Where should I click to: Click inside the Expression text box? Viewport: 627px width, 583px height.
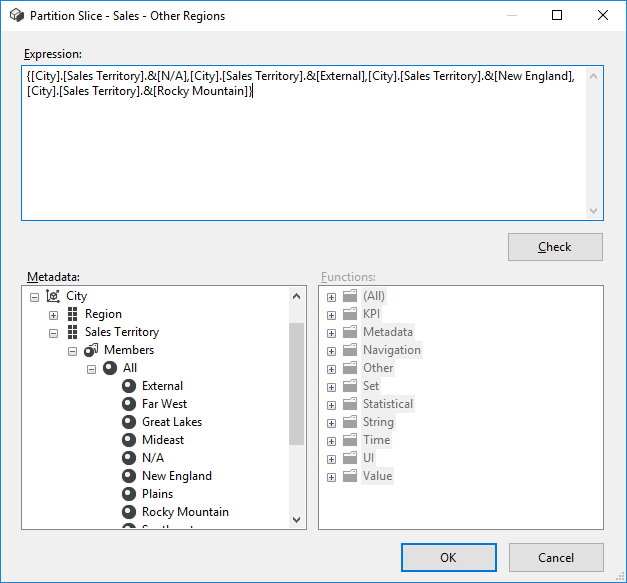pyautogui.click(x=300, y=160)
